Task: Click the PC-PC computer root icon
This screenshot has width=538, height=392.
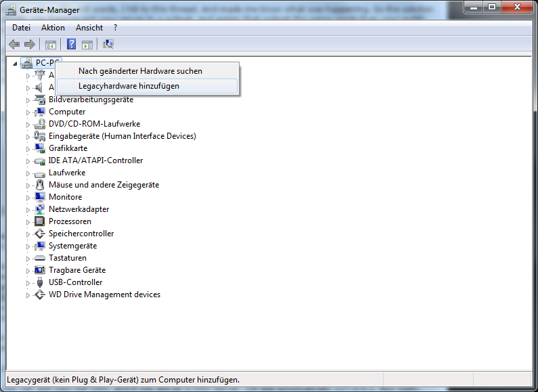Action: tap(27, 63)
